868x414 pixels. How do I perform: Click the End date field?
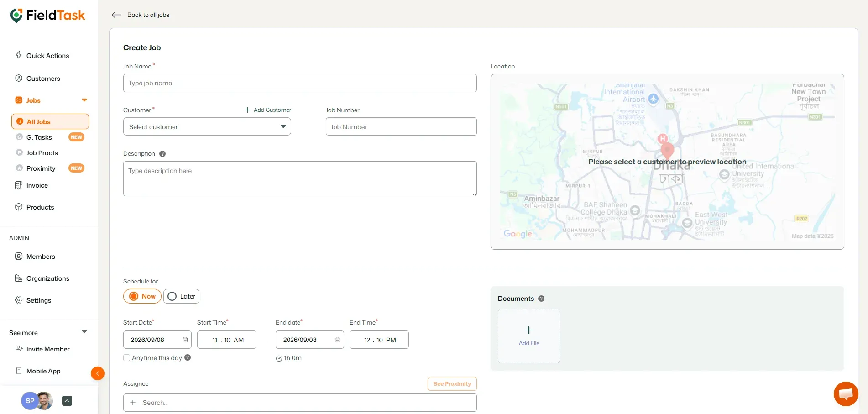click(x=310, y=340)
